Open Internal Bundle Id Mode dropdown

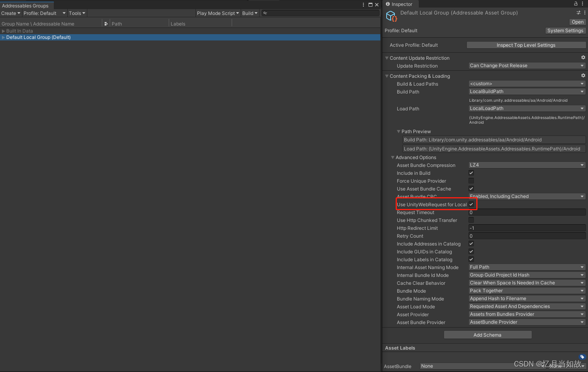point(527,275)
